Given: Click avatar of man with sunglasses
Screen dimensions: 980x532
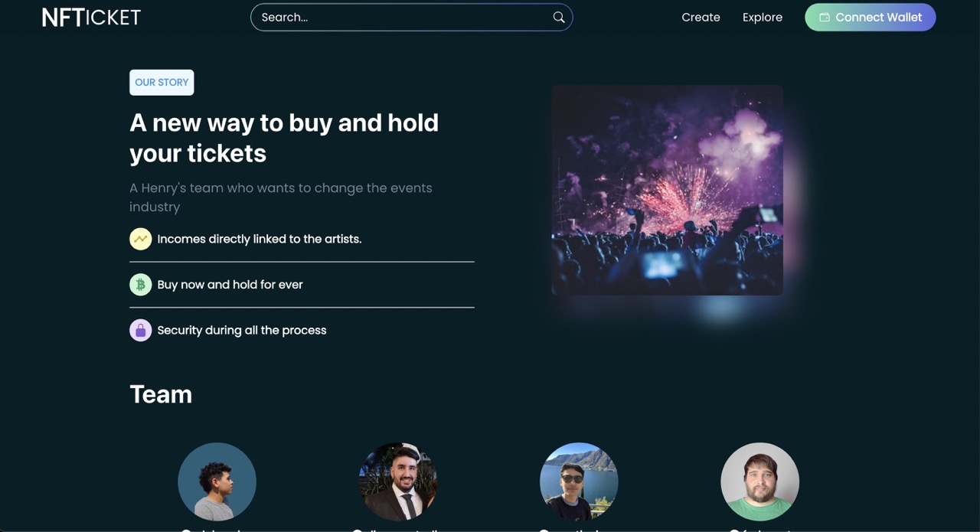Looking at the screenshot, I should 579,481.
